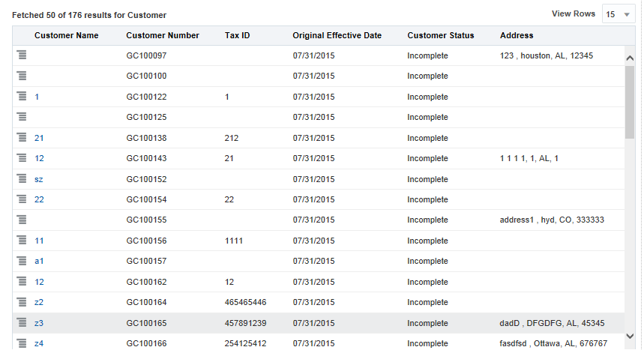Open customer link 12 for GC100162
Viewport: 644px width, 356px height.
click(39, 282)
